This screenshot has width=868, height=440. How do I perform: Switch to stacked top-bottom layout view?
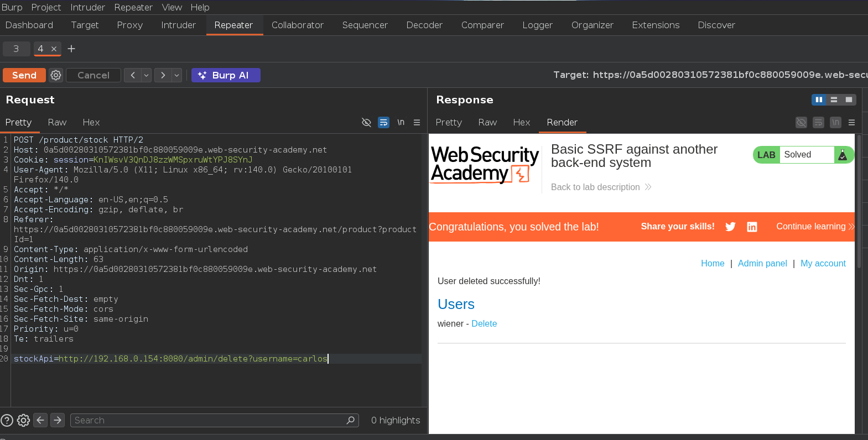point(834,99)
